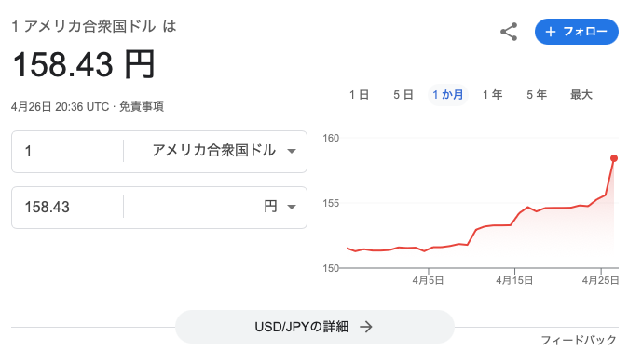Click the 4月15日 point on chart axis
Image resolution: width=642 pixels, height=364 pixels.
514,280
